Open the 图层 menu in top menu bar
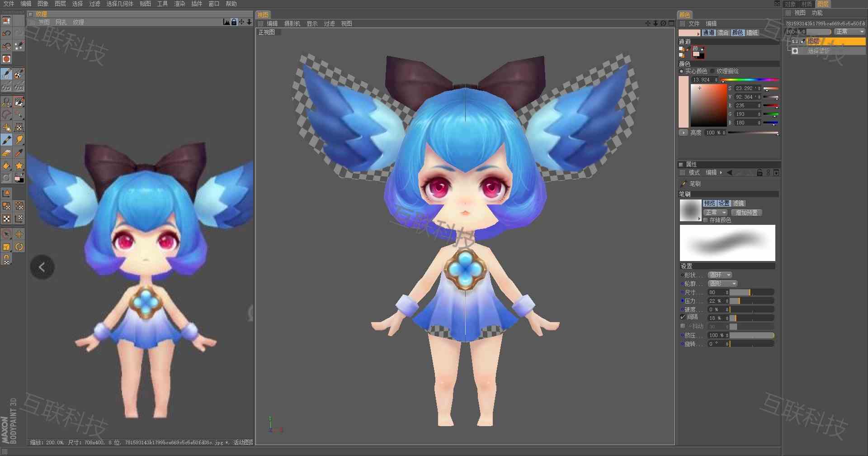This screenshot has height=456, width=868. click(60, 4)
